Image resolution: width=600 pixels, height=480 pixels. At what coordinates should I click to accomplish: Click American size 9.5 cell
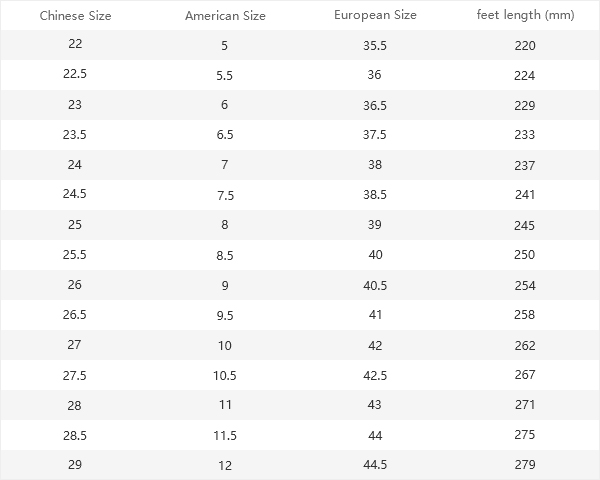click(x=225, y=316)
